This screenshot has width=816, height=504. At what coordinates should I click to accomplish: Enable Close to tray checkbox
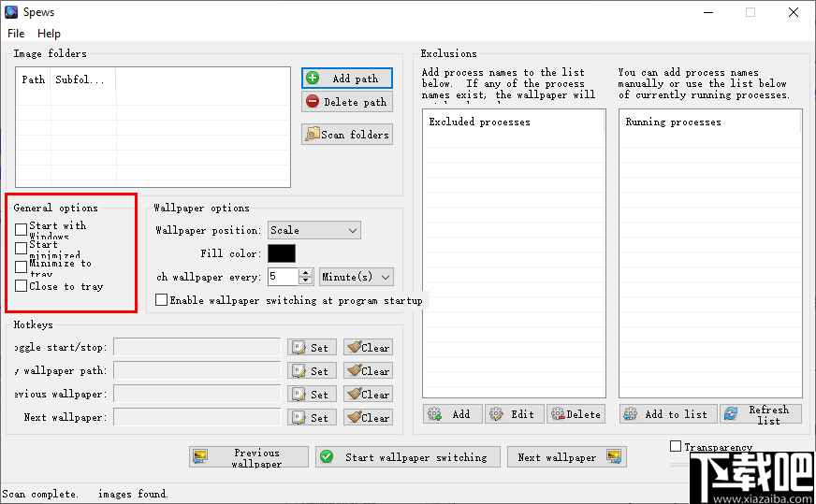21,285
